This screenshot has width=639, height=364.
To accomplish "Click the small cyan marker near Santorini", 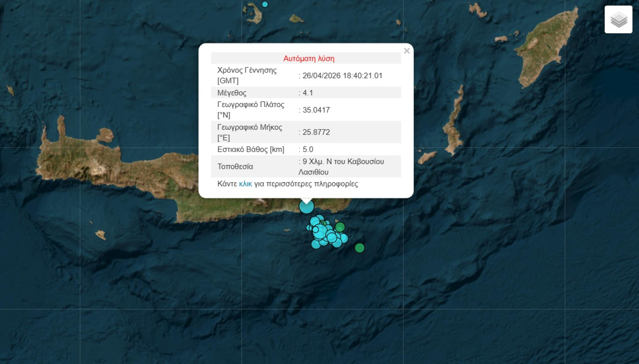I will pyautogui.click(x=265, y=4).
